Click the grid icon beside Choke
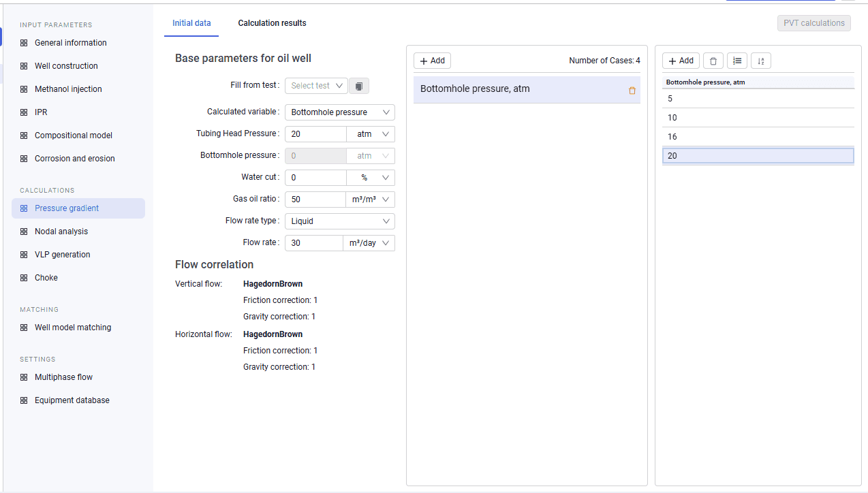 24,278
